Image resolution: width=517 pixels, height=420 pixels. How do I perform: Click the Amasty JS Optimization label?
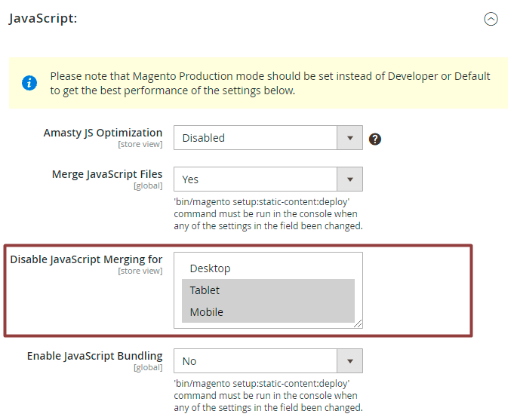[x=103, y=133]
